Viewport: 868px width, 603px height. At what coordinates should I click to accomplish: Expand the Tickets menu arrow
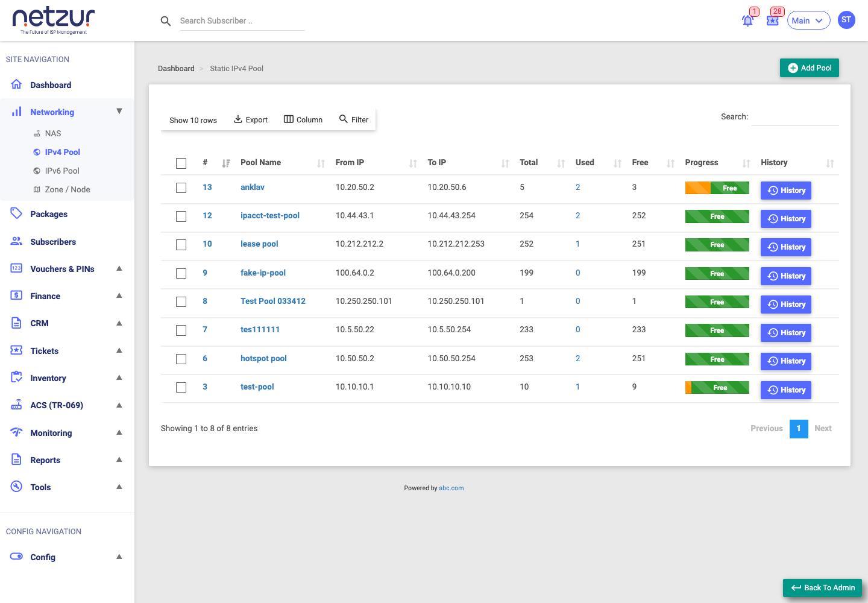pos(119,350)
